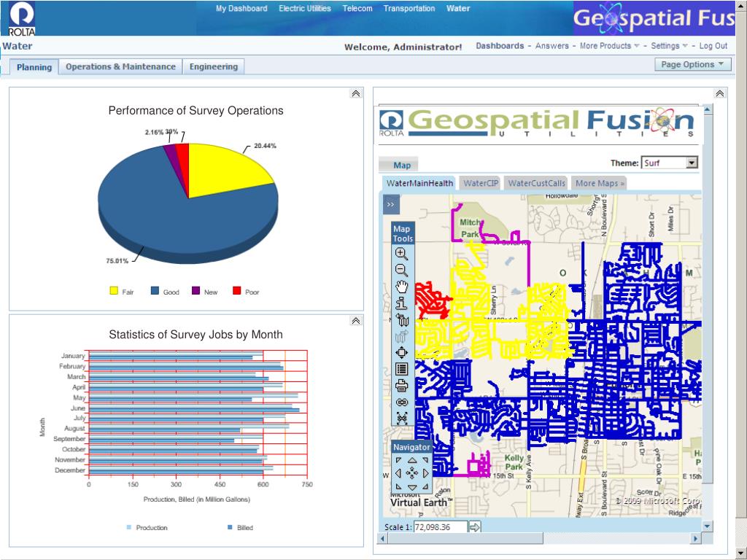Expand the map side panel with >> button
This screenshot has height=560, width=747.
click(x=391, y=205)
